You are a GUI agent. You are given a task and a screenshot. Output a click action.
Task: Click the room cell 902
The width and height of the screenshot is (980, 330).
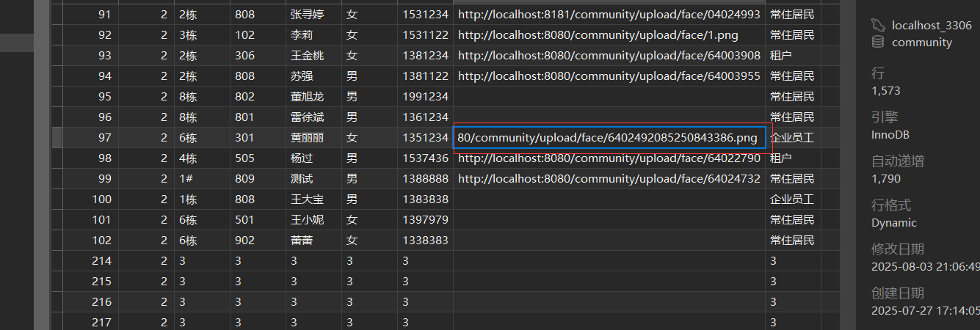click(x=258, y=241)
